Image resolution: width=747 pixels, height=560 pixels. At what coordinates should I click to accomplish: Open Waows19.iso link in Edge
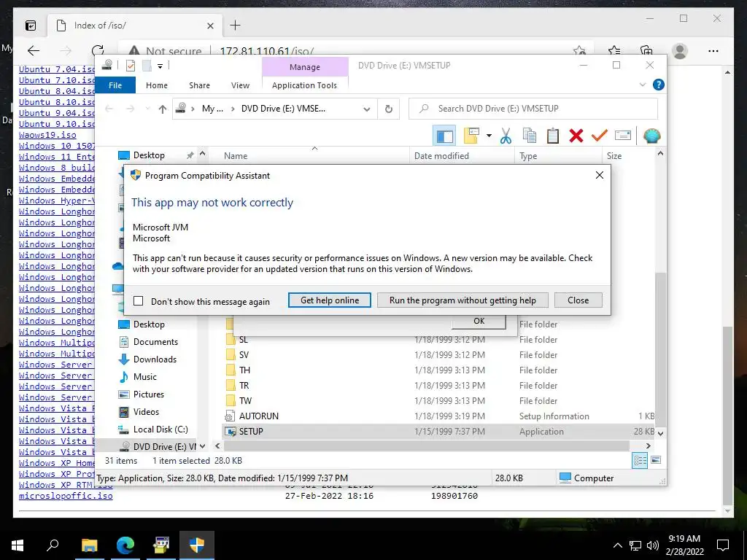point(47,135)
